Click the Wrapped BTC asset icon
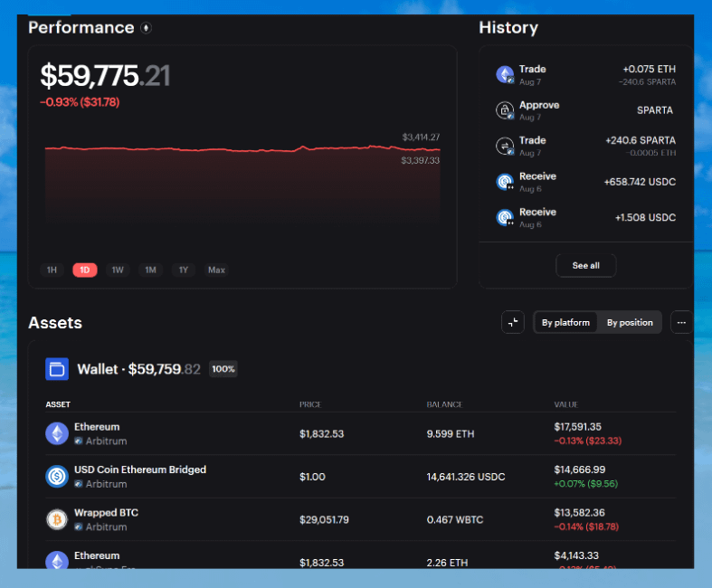The width and height of the screenshot is (712, 588). click(x=57, y=519)
